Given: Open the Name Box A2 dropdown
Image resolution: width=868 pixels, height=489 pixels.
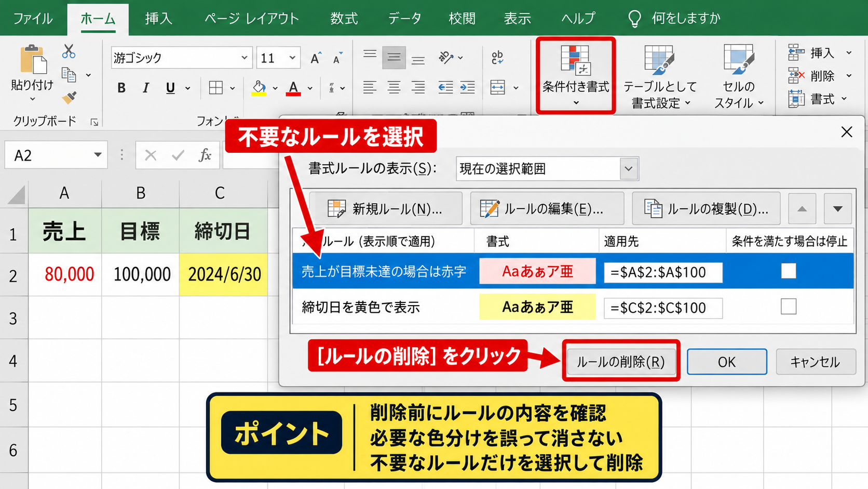Looking at the screenshot, I should point(98,155).
